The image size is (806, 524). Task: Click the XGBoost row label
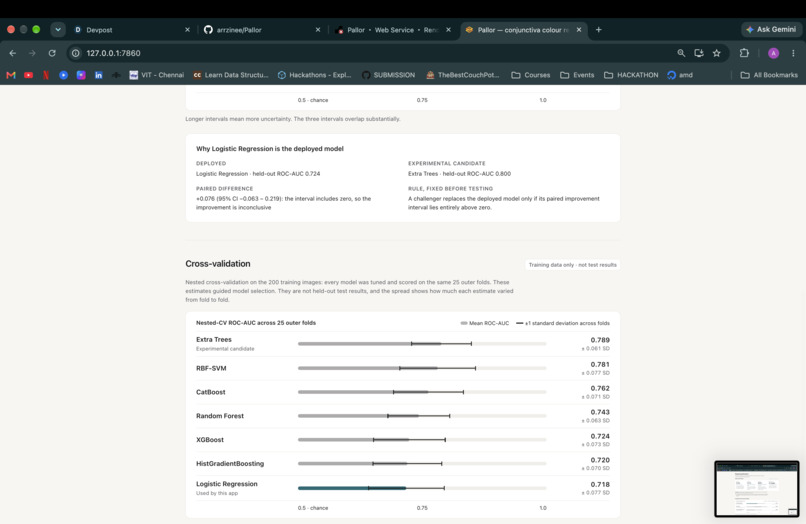point(210,440)
